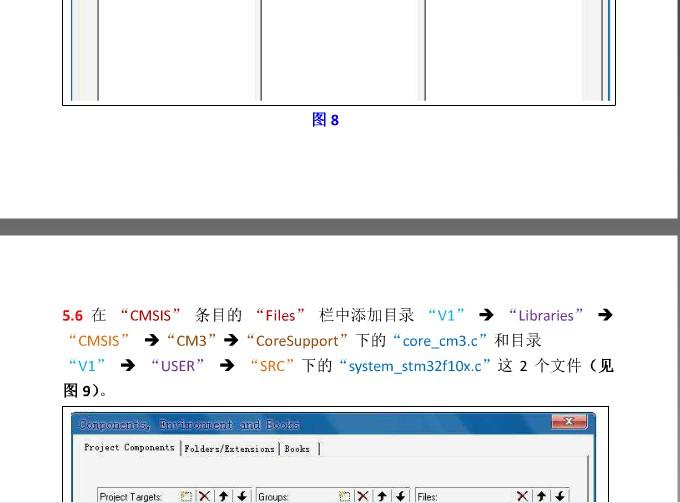Click the Files label in the dialog

427,497
